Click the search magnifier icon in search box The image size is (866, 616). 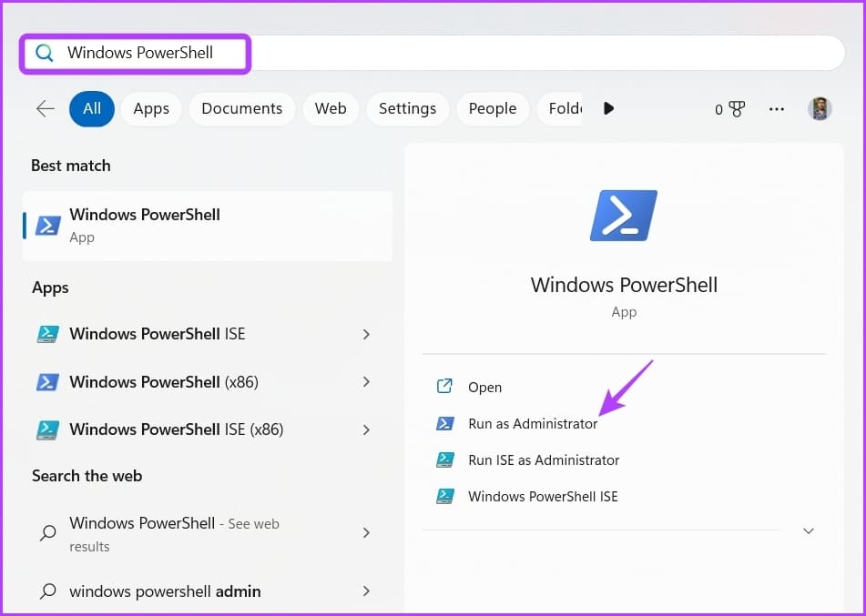tap(44, 53)
